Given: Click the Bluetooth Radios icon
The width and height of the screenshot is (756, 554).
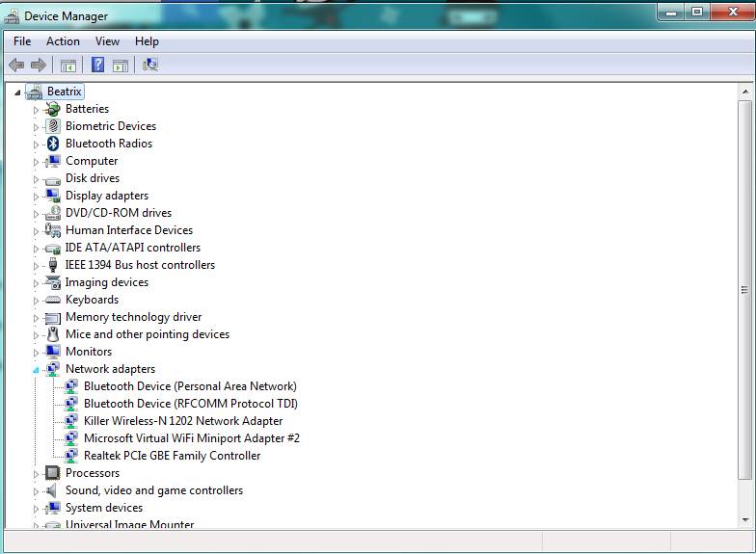Looking at the screenshot, I should tap(53, 144).
